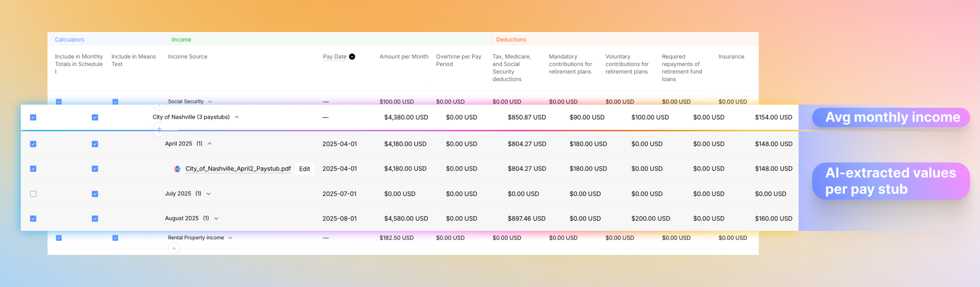Image resolution: width=980 pixels, height=287 pixels.
Task: Click the plus icon under City of Nashville row
Action: coord(159,129)
